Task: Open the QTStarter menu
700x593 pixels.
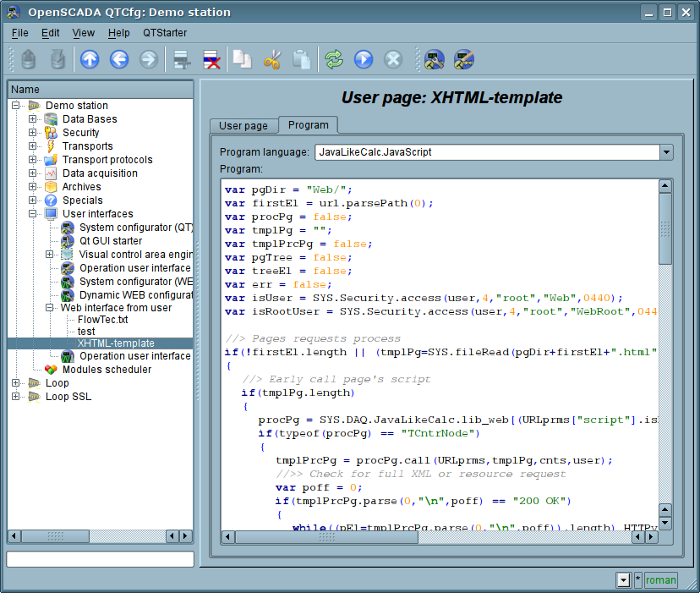Action: (165, 33)
